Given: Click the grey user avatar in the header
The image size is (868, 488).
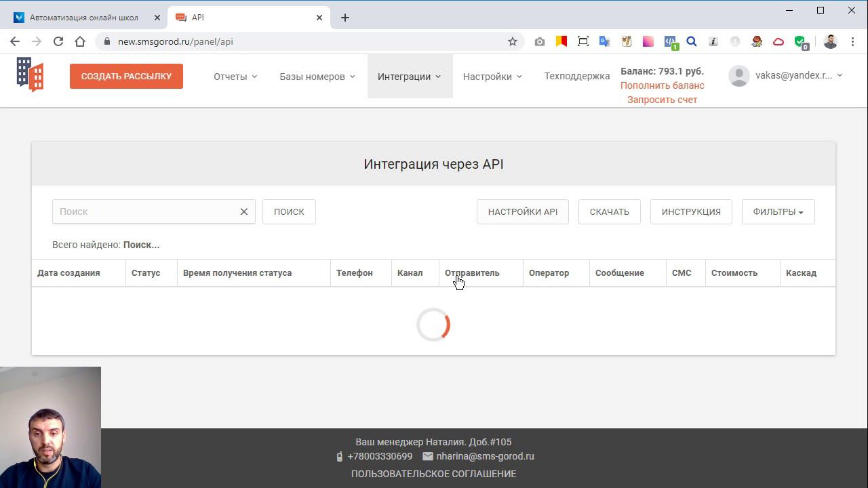Looking at the screenshot, I should 739,76.
